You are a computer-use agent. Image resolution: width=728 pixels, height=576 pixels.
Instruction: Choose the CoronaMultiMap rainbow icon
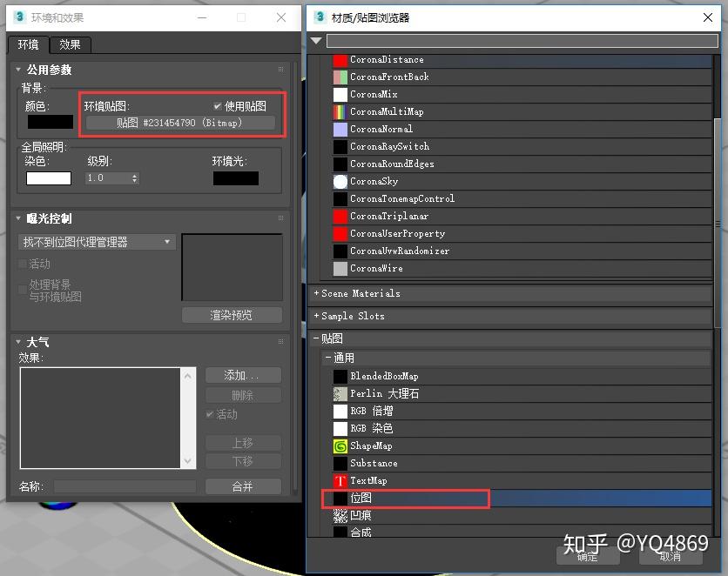[340, 111]
